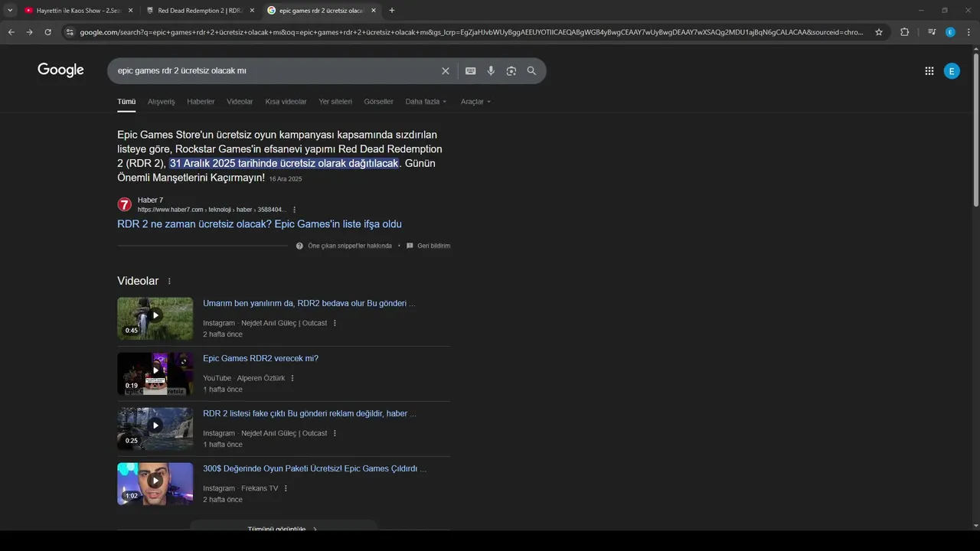Open the Videolar section options dots
The image size is (980, 551).
(169, 282)
